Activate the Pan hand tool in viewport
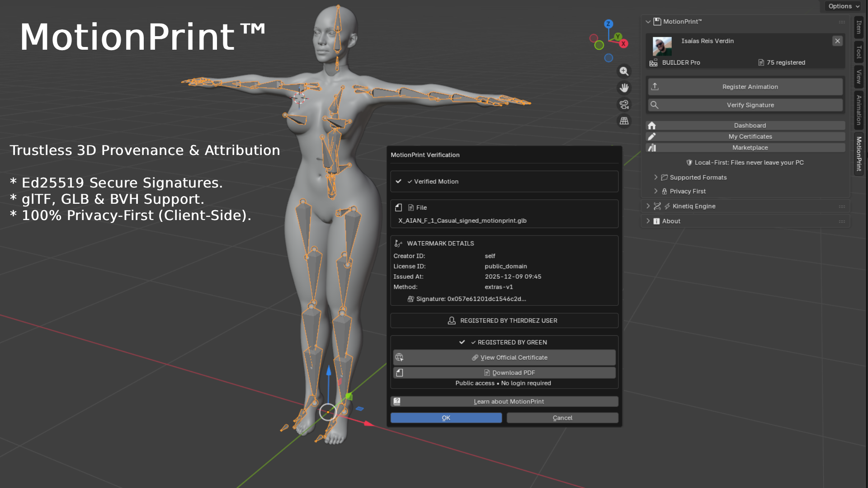The height and width of the screenshot is (488, 868). tap(624, 88)
